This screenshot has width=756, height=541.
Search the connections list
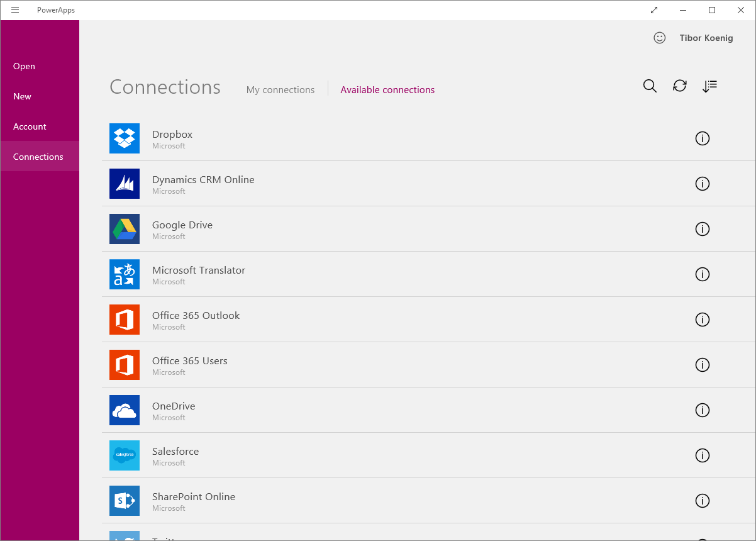[650, 86]
